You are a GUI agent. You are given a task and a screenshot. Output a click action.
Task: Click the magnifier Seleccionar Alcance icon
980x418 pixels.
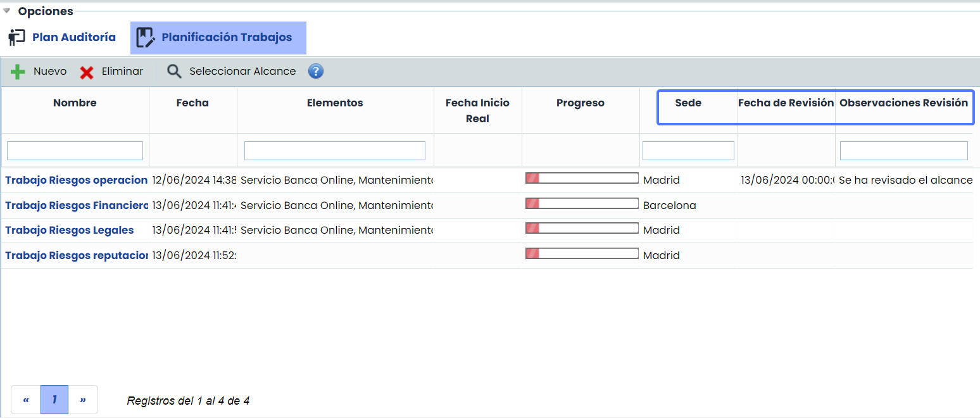pos(174,72)
